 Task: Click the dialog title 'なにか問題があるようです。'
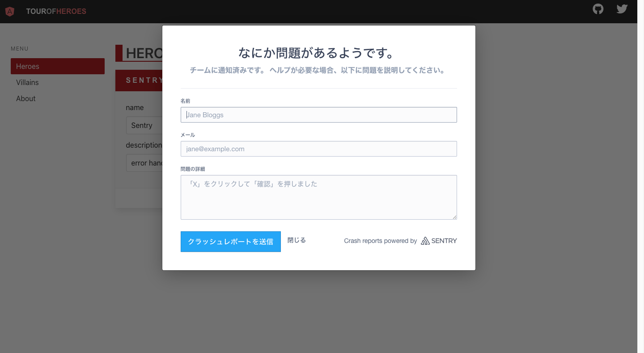coord(318,52)
